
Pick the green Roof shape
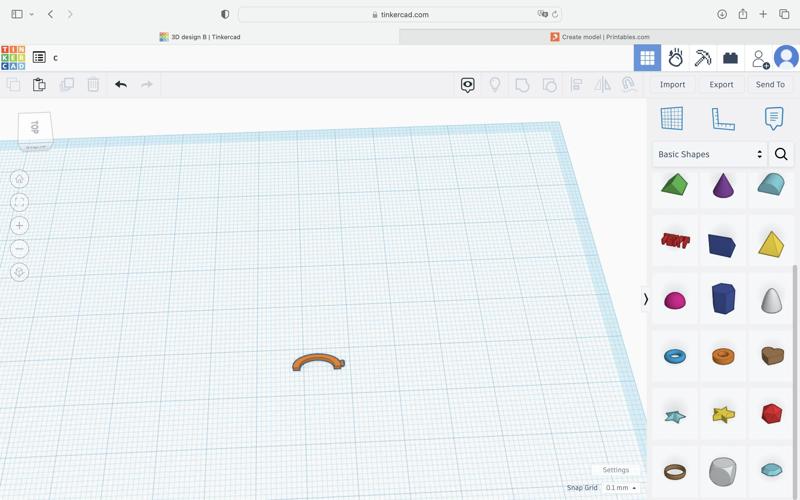pos(674,185)
